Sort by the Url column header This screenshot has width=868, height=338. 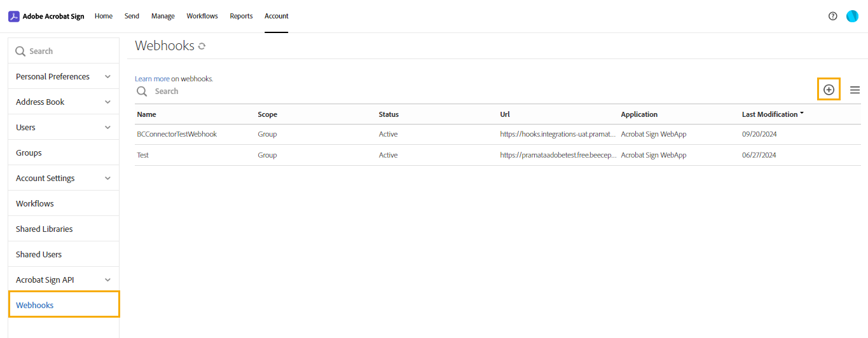[505, 114]
